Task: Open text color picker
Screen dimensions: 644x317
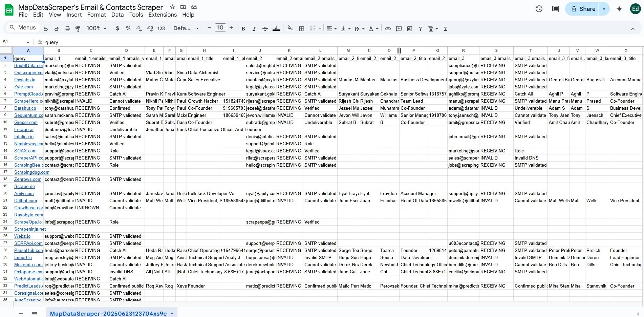Action: point(276,29)
